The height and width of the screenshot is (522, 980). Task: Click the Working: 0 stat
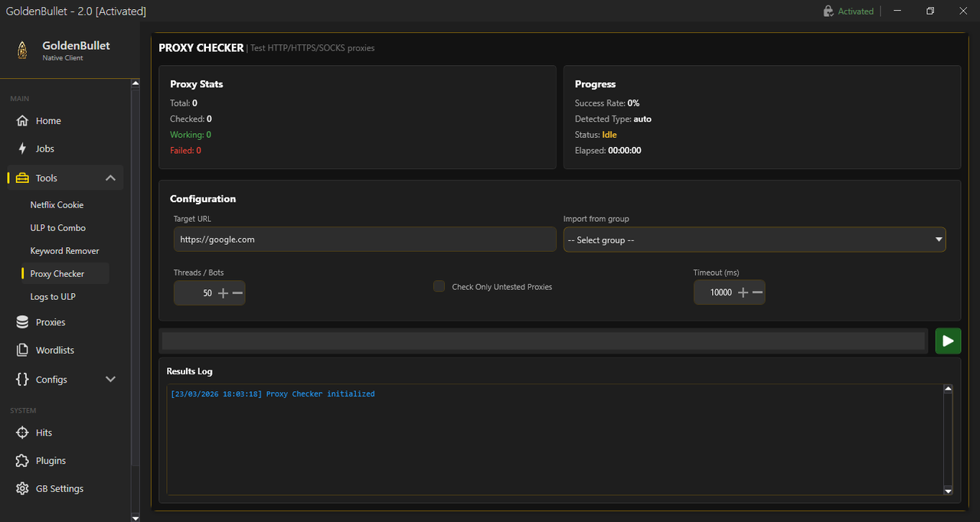point(191,135)
